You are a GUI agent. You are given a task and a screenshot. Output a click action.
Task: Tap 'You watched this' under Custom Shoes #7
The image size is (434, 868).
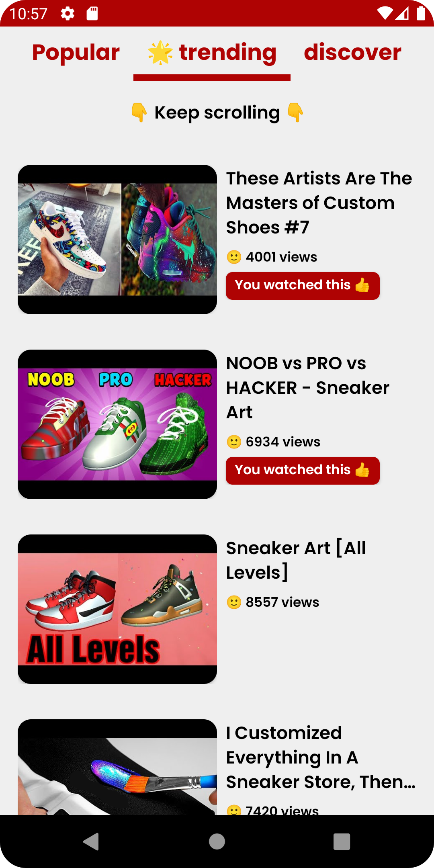(303, 286)
